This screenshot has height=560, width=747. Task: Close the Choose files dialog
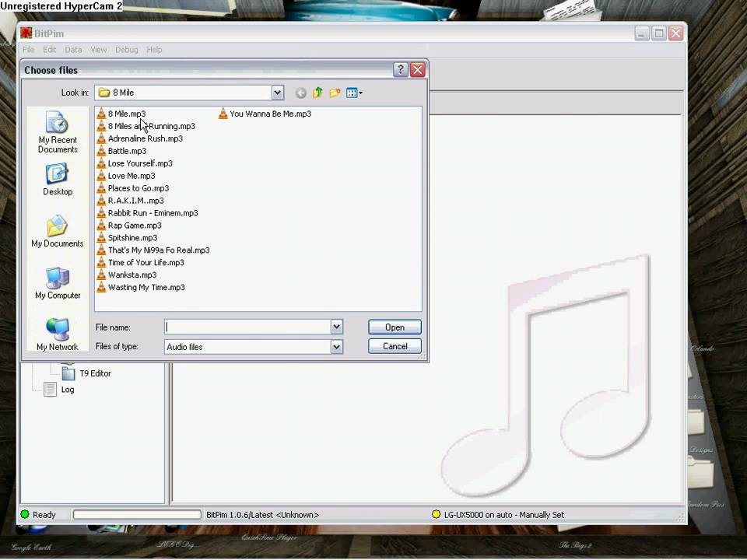pos(418,70)
